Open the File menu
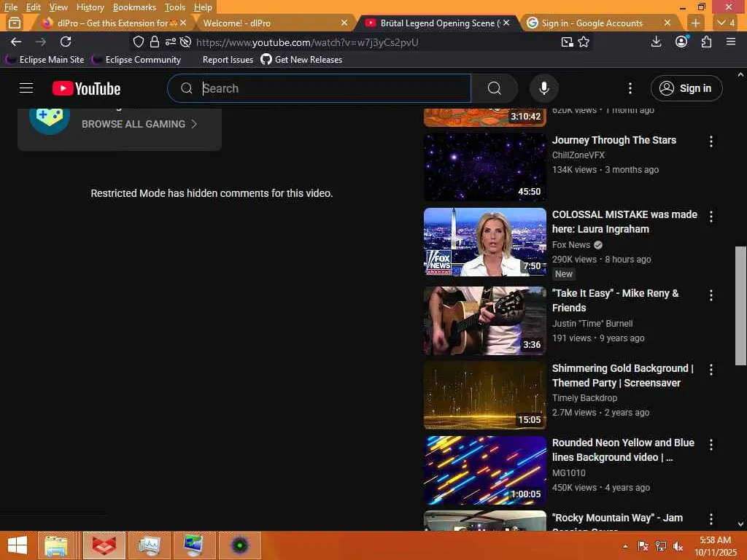This screenshot has width=747, height=560. tap(11, 7)
